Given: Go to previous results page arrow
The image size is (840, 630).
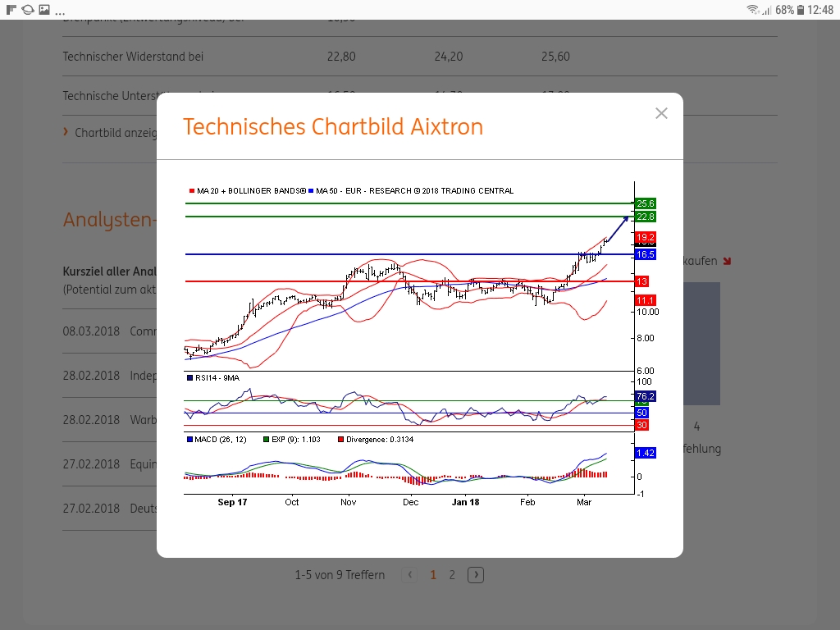Looking at the screenshot, I should click(411, 575).
